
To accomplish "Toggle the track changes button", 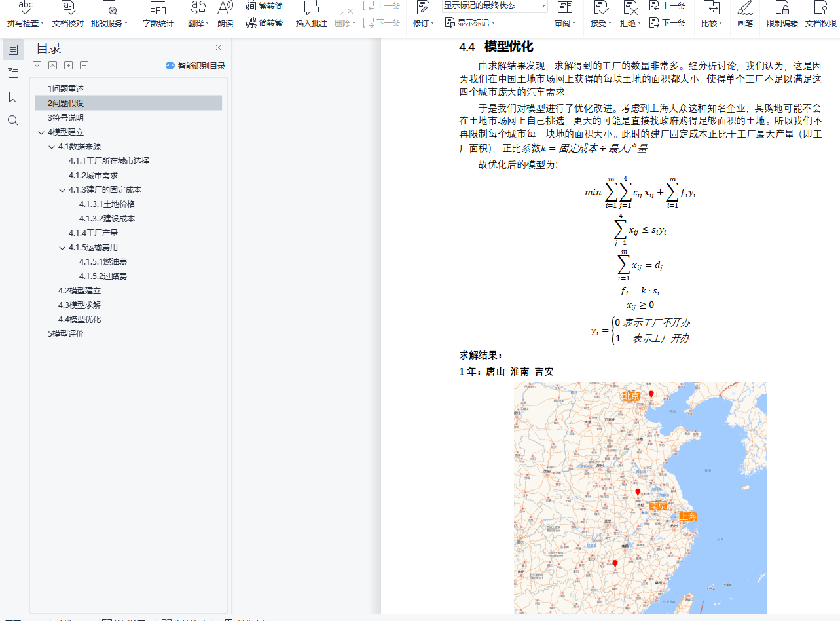I will (x=424, y=14).
